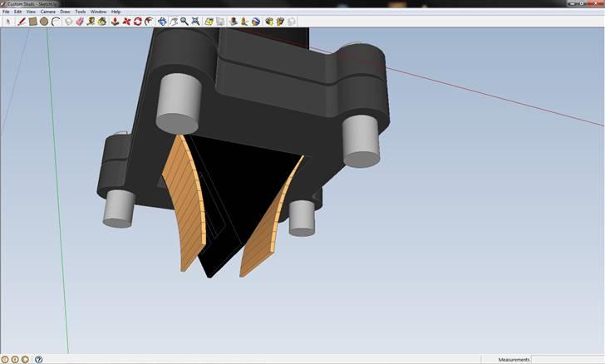
Task: Open the status bar help question-mark icon
Action: click(38, 359)
